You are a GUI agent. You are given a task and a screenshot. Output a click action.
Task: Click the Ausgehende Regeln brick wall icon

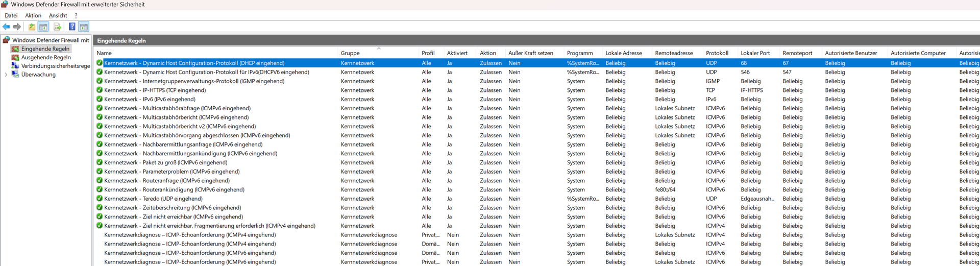(x=15, y=57)
